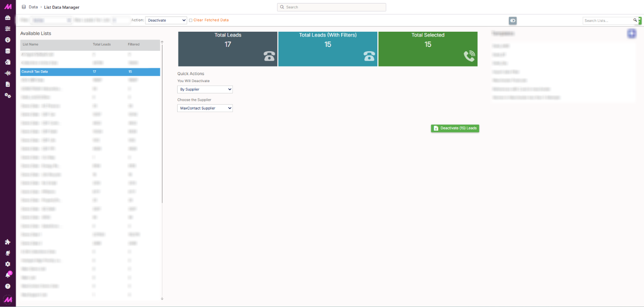Sort by Filtered column header
644x307 pixels.
pyautogui.click(x=133, y=44)
